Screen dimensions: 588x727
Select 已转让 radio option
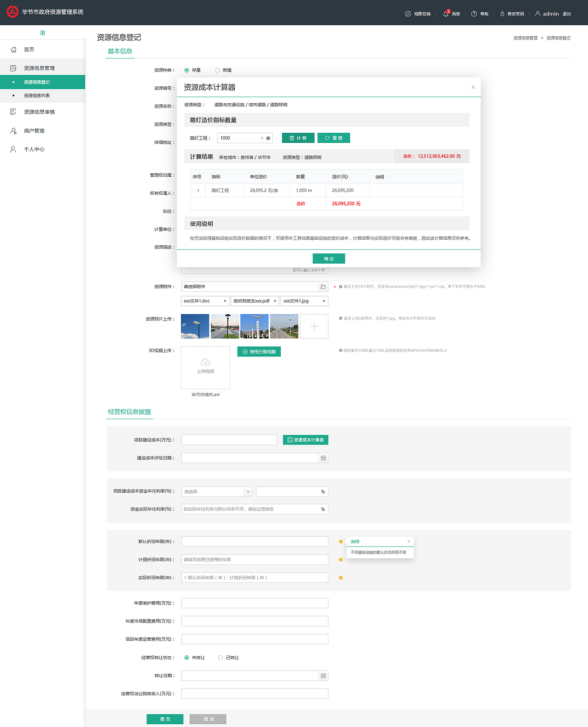point(220,658)
